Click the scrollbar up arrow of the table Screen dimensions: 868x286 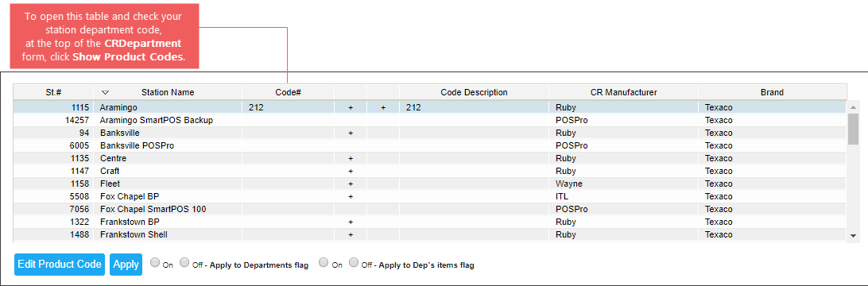pos(853,107)
